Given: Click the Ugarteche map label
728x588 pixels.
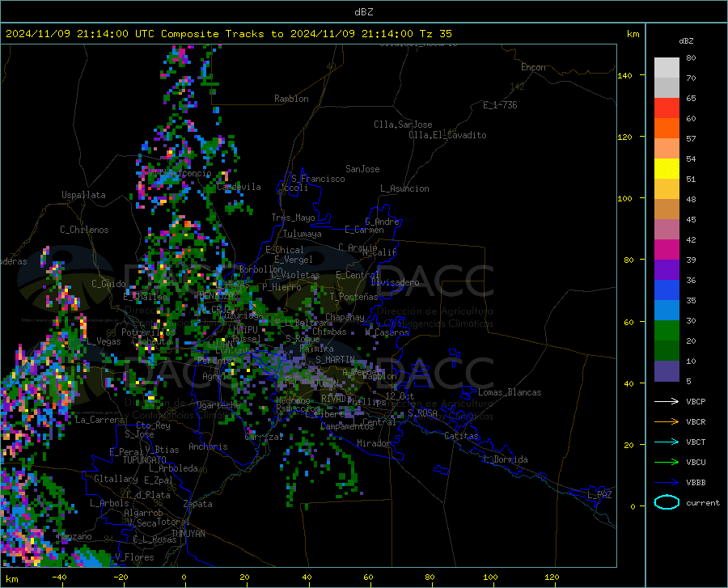Looking at the screenshot, I should (x=218, y=405).
